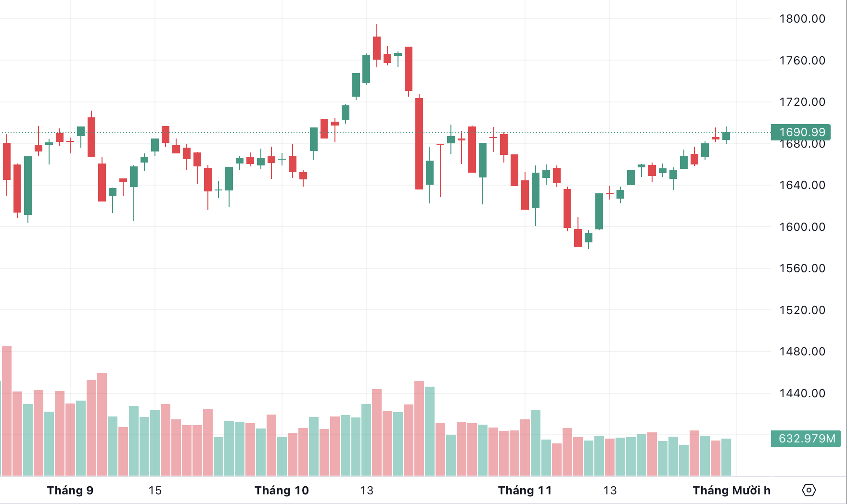Click the Tháng Mười h date label
847x504 pixels.
tap(731, 491)
